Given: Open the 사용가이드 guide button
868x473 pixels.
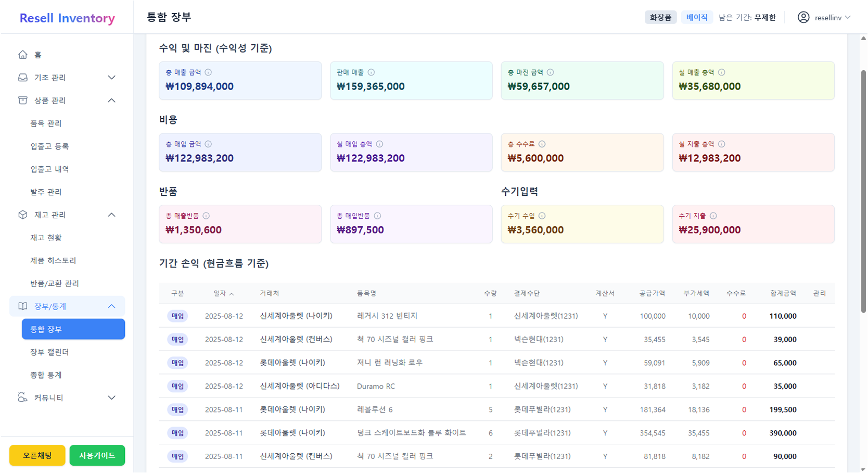Looking at the screenshot, I should 97,455.
